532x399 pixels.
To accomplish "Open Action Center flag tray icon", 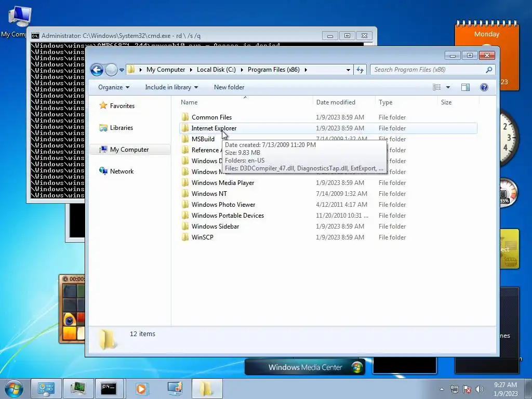I will [x=467, y=389].
